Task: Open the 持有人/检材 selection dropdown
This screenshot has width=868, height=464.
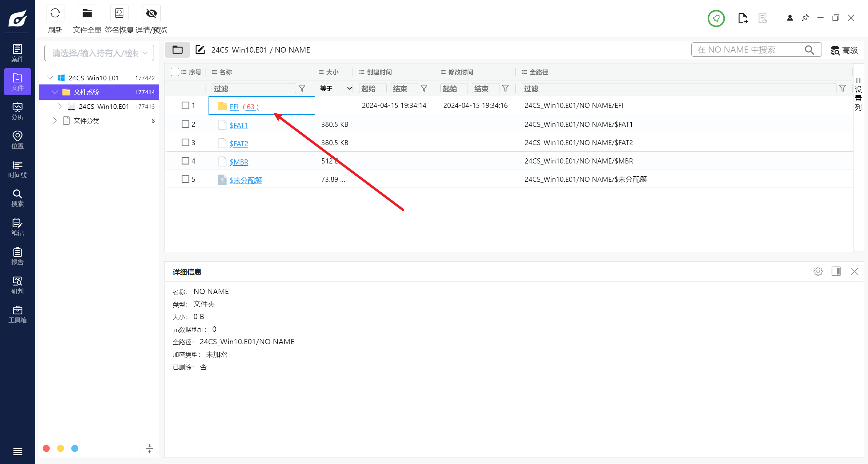Action: 99,53
